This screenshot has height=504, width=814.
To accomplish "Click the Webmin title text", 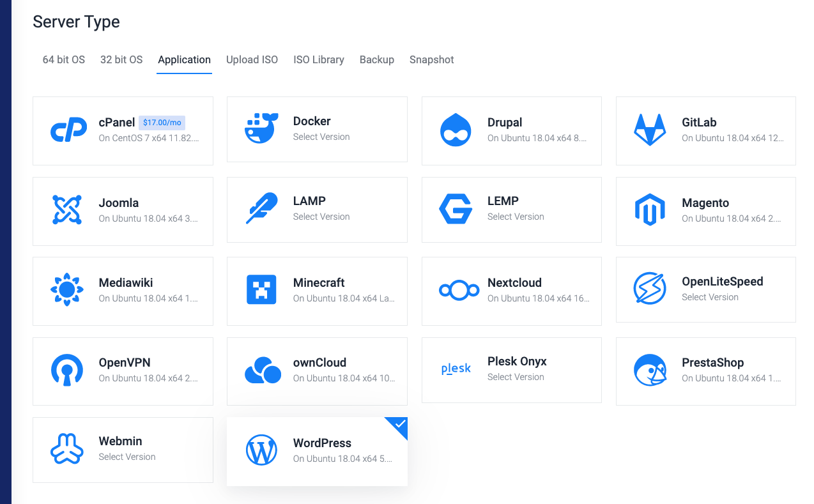I will tap(121, 441).
